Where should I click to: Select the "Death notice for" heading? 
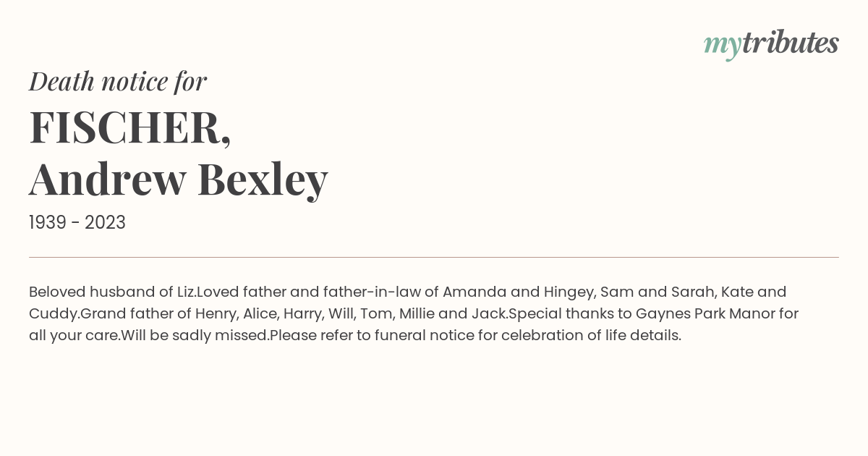pos(118,81)
